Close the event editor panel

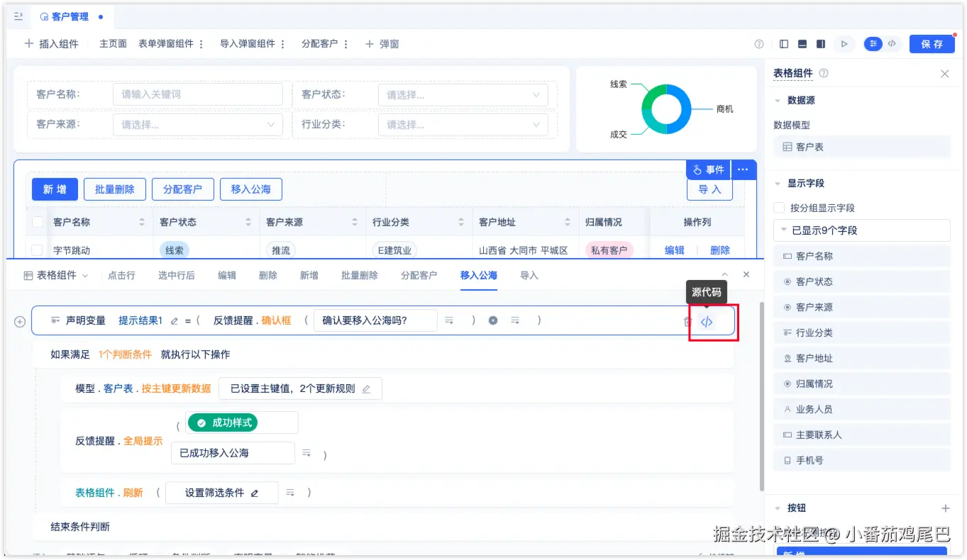746,275
